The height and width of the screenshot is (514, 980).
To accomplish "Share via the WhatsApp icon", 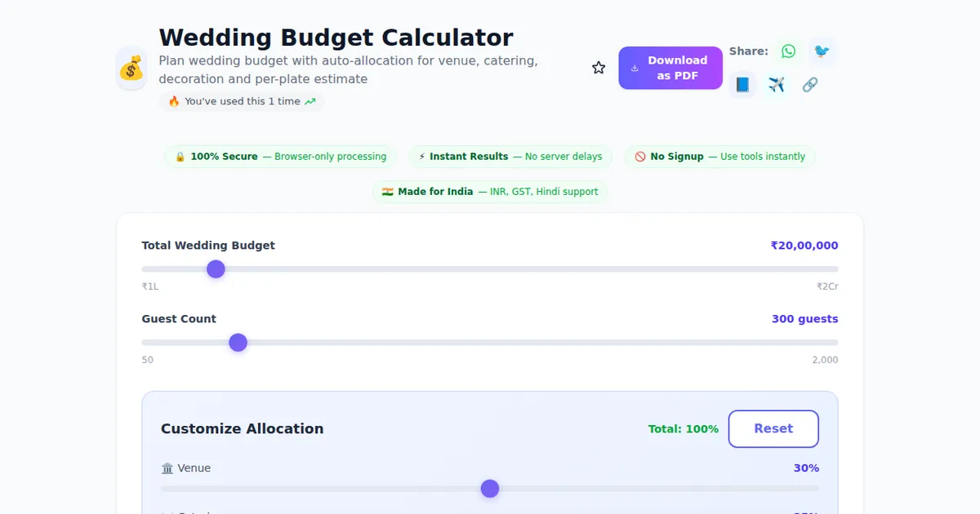I will click(788, 51).
